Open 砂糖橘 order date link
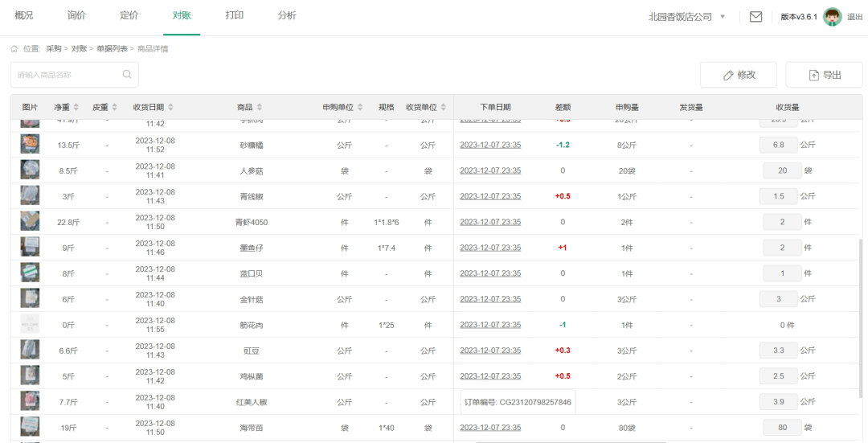 (x=490, y=145)
